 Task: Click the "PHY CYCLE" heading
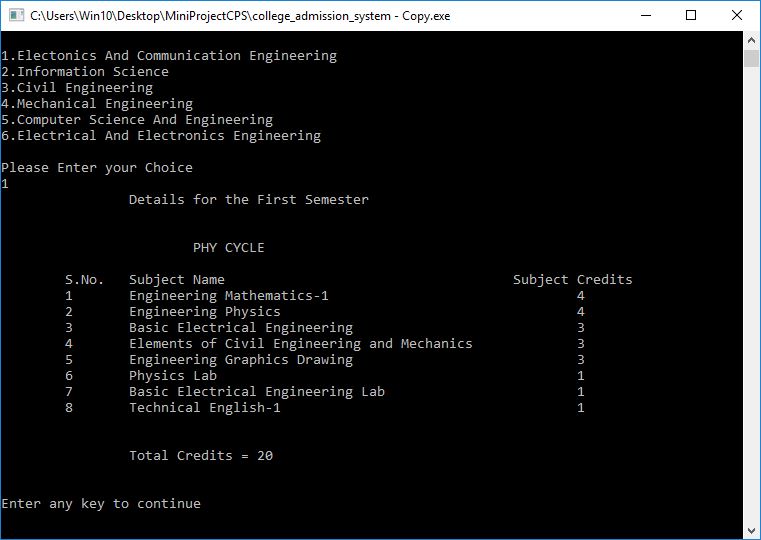coord(229,247)
